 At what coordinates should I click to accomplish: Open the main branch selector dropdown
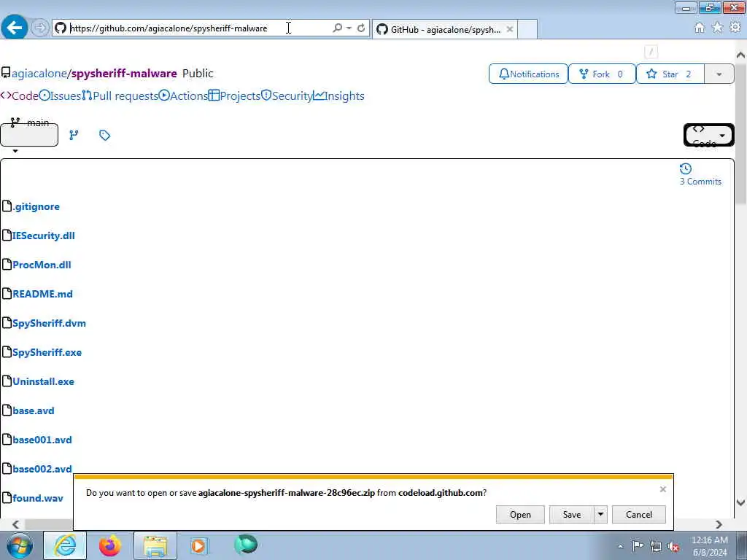coord(29,135)
